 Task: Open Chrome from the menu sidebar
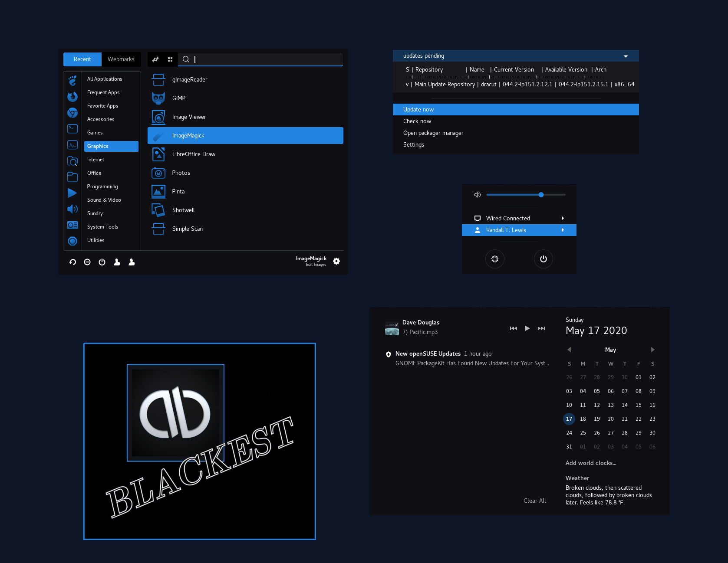coord(72,113)
